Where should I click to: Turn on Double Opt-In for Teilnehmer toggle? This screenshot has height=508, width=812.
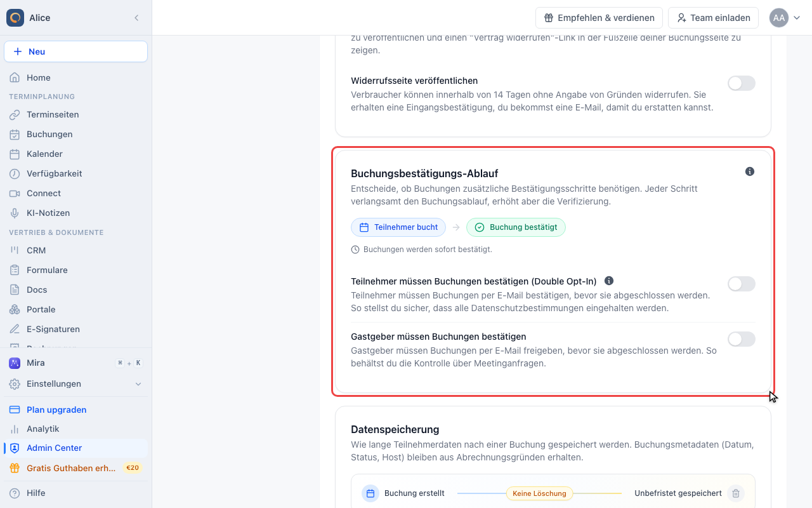pos(742,284)
